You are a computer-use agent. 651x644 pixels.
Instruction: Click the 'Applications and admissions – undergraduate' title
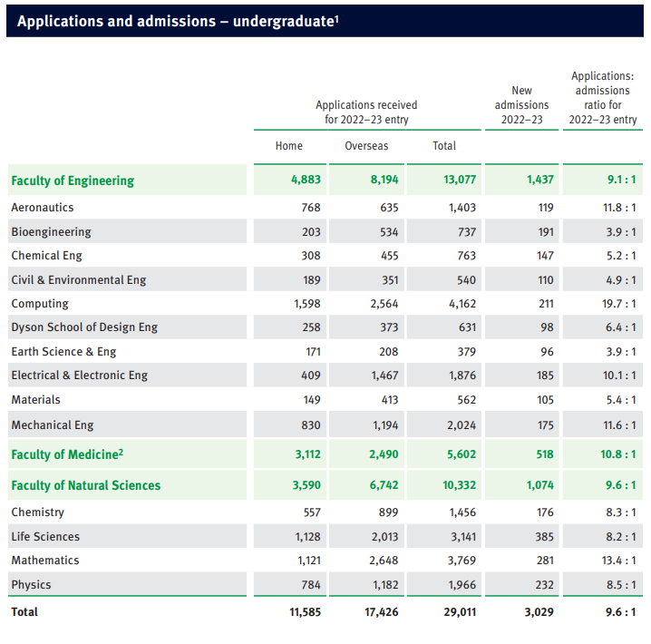pyautogui.click(x=178, y=21)
